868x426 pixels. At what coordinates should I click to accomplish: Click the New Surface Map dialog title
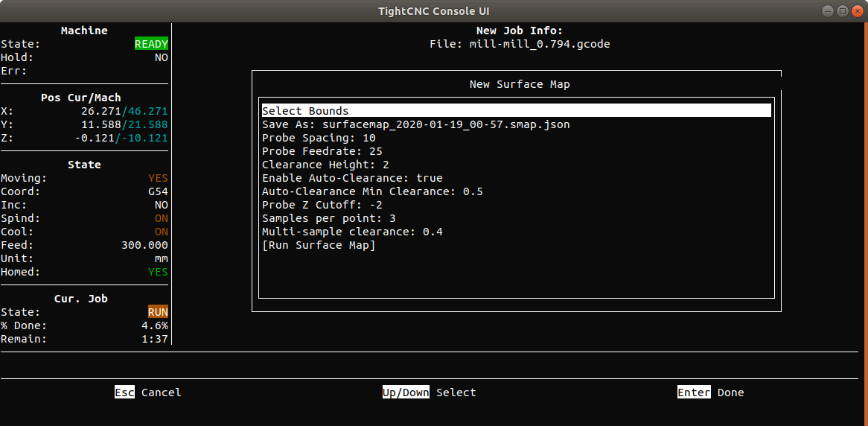pyautogui.click(x=520, y=84)
